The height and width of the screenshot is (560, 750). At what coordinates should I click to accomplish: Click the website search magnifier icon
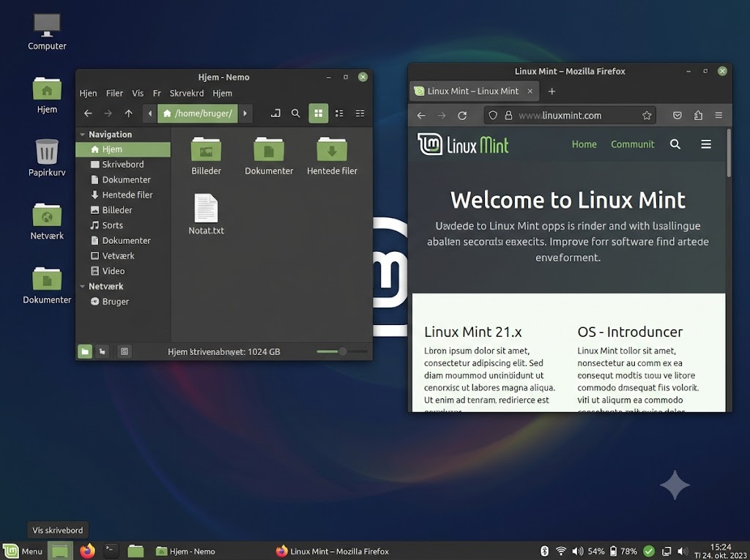tap(675, 144)
